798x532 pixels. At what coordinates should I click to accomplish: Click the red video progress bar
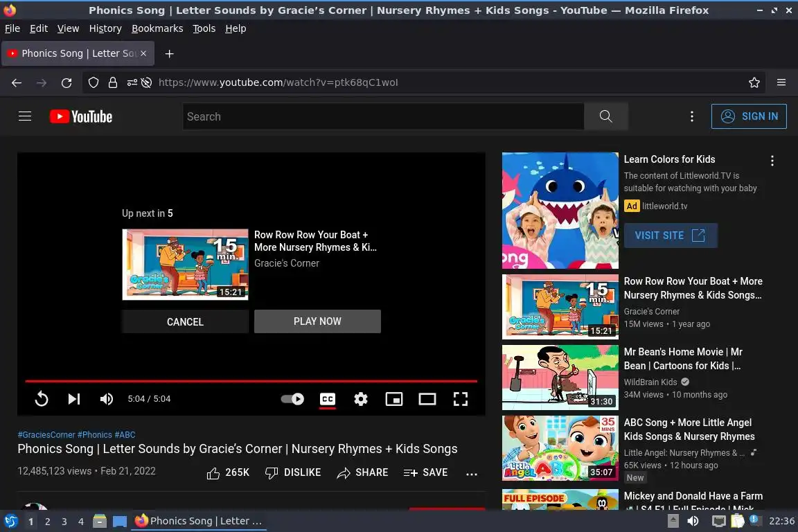pos(251,381)
